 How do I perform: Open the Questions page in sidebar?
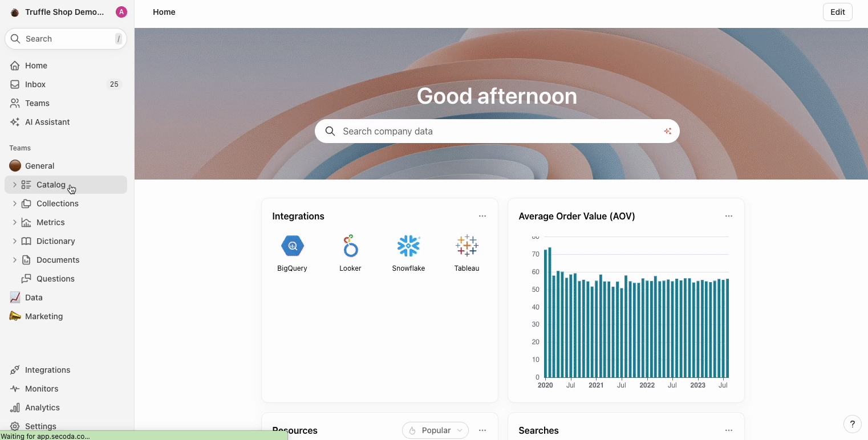[x=55, y=279]
